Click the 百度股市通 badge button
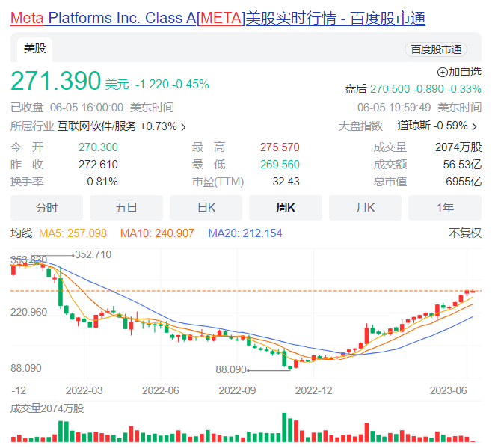This screenshot has height=448, width=495. (x=436, y=49)
